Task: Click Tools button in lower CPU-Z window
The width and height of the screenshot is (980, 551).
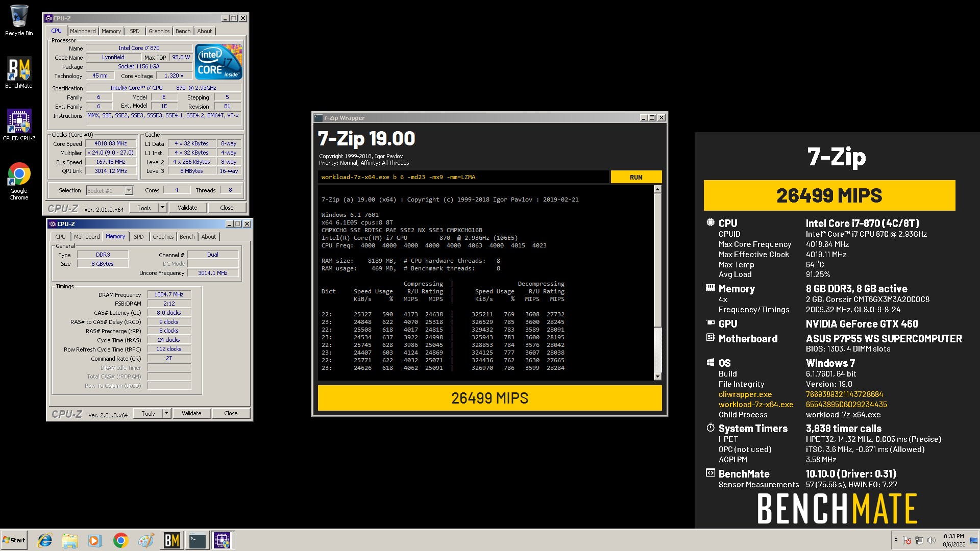Action: pyautogui.click(x=148, y=413)
